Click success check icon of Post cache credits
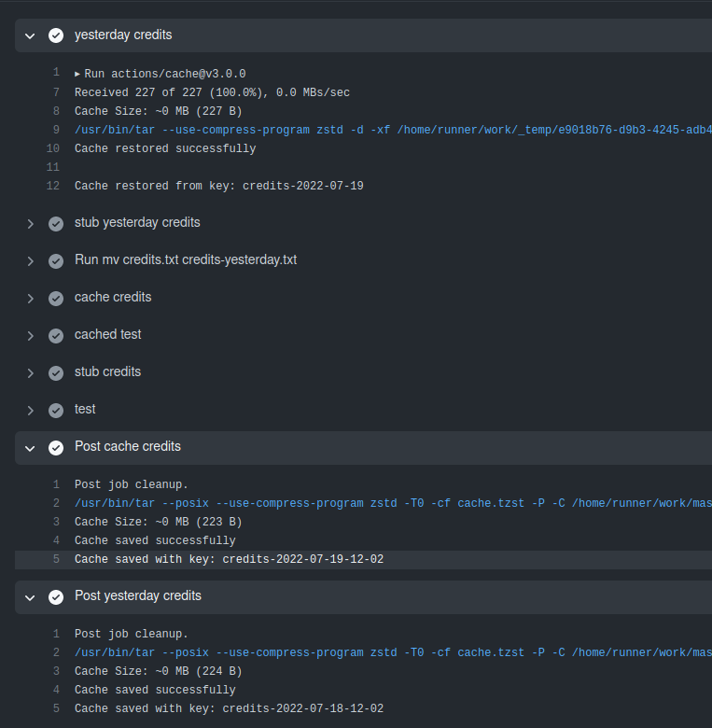This screenshot has width=712, height=728. pos(56,448)
